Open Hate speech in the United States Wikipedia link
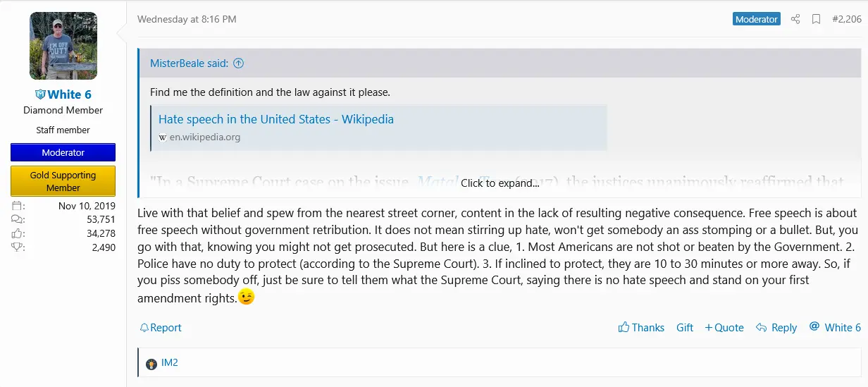868x387 pixels. 276,119
